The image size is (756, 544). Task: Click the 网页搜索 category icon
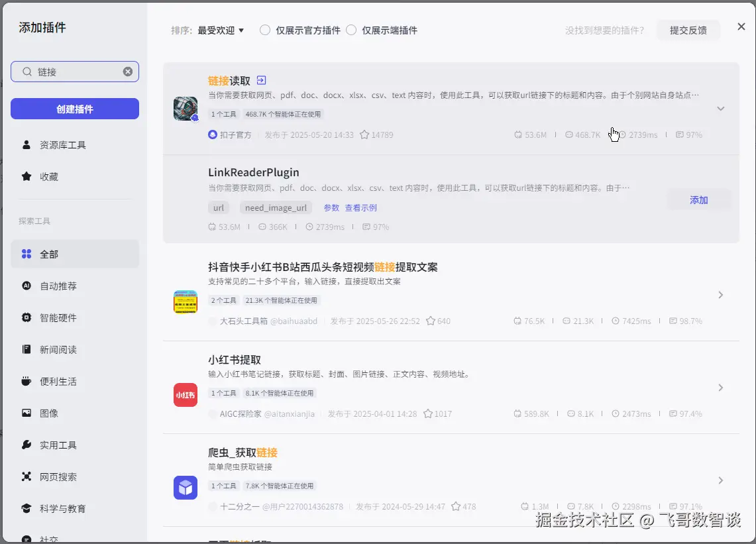pyautogui.click(x=27, y=476)
